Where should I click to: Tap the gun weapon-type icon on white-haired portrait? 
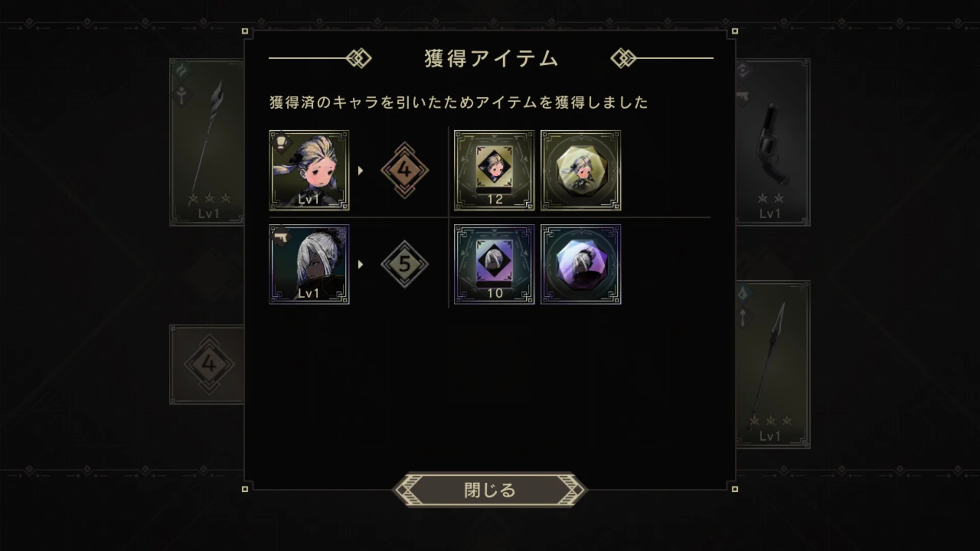tap(281, 236)
